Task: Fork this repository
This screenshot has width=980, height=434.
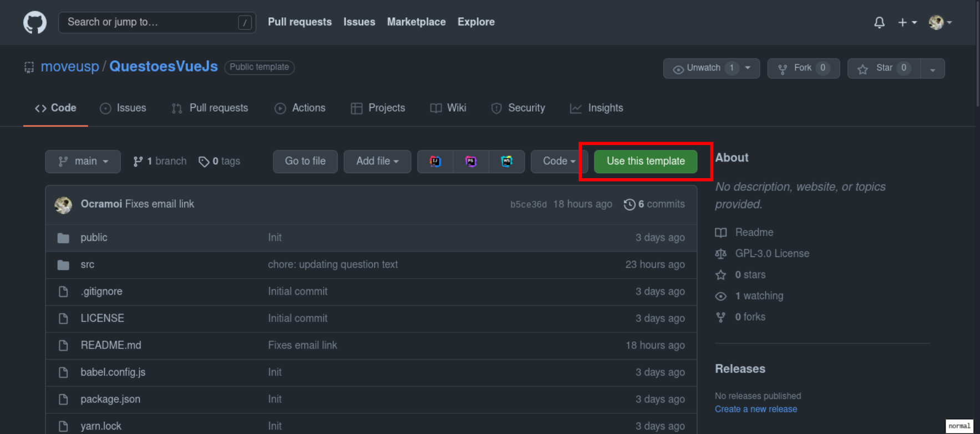Action: [x=804, y=68]
